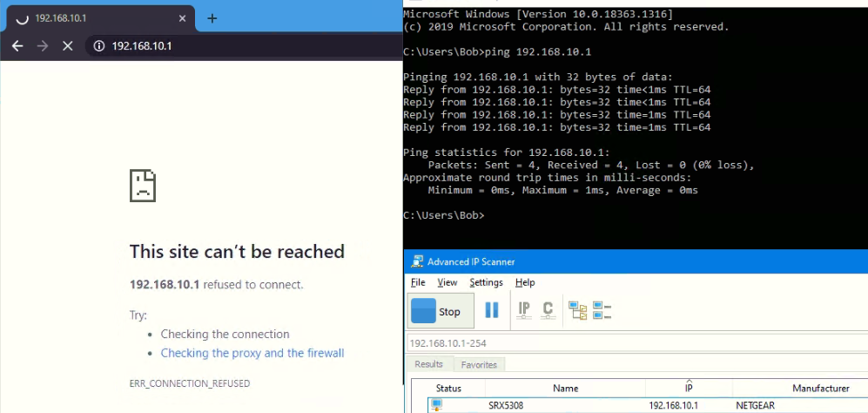Viewport: 868px width, 413px height.
Task: Click the IP toolbar icon
Action: 524,309
